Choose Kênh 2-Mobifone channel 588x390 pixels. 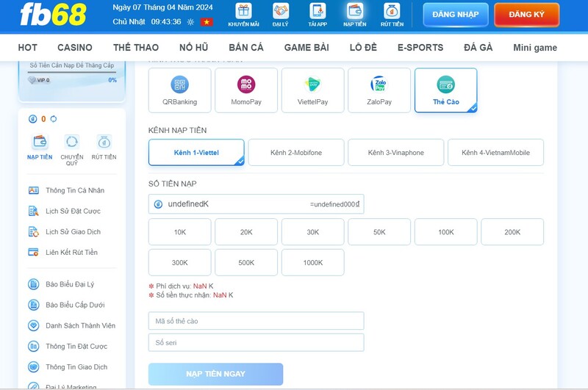[x=296, y=153]
